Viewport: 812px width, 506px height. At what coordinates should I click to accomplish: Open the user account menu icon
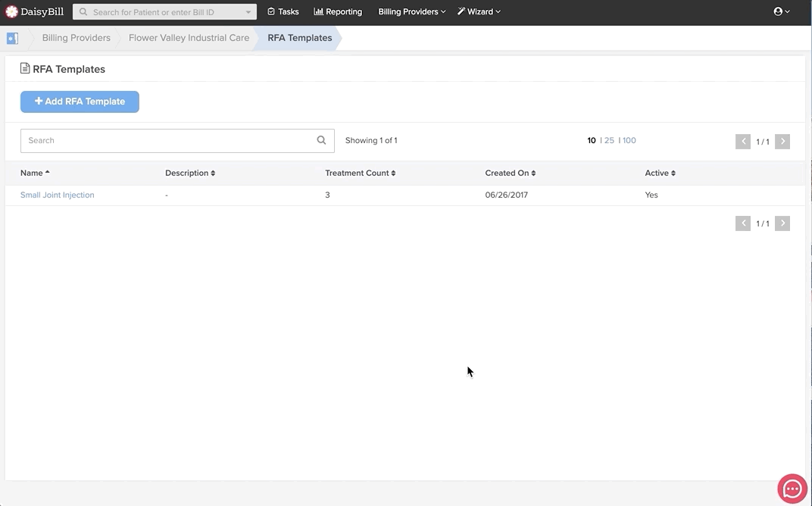coord(782,11)
